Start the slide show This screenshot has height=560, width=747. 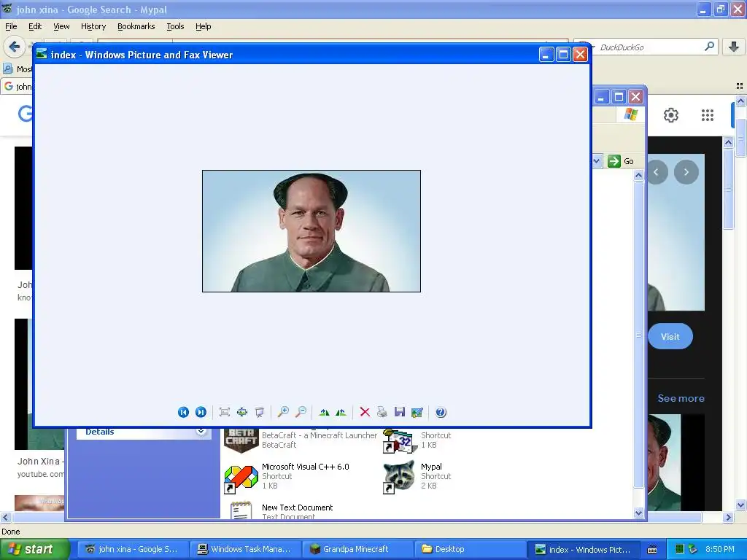pos(260,413)
